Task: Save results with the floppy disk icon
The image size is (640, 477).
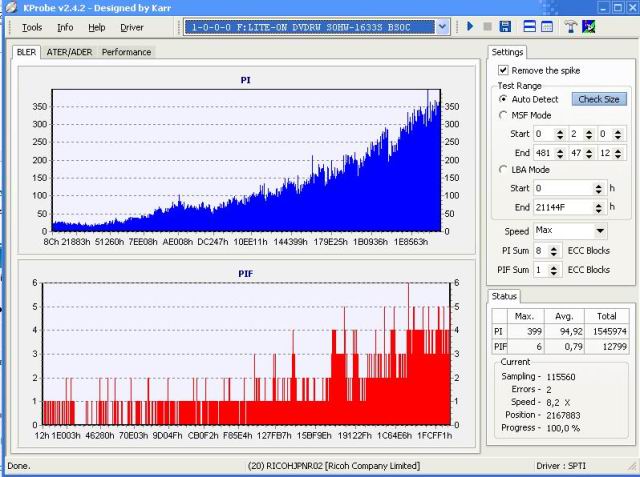Action: pyautogui.click(x=505, y=27)
